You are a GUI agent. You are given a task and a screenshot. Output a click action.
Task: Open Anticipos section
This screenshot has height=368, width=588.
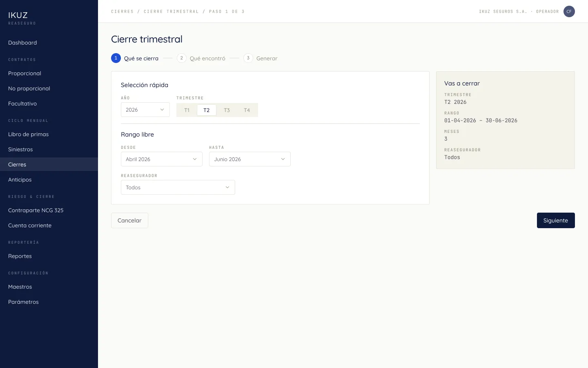click(49, 180)
